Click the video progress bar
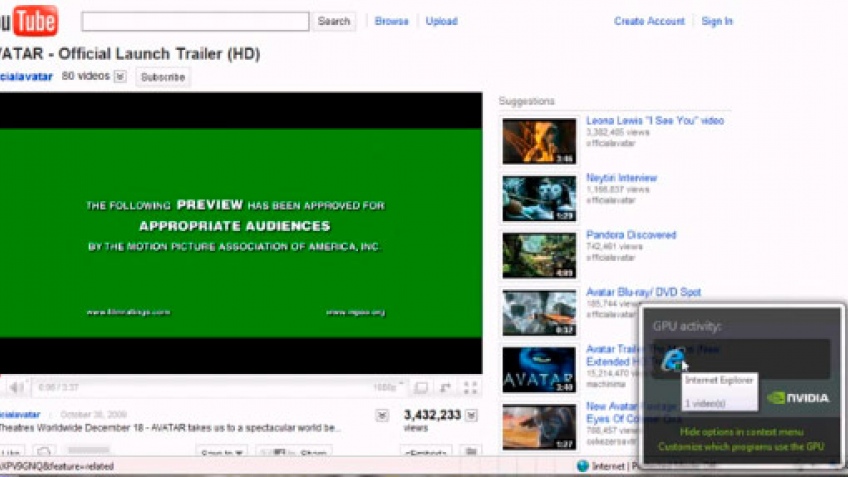 tap(241, 376)
